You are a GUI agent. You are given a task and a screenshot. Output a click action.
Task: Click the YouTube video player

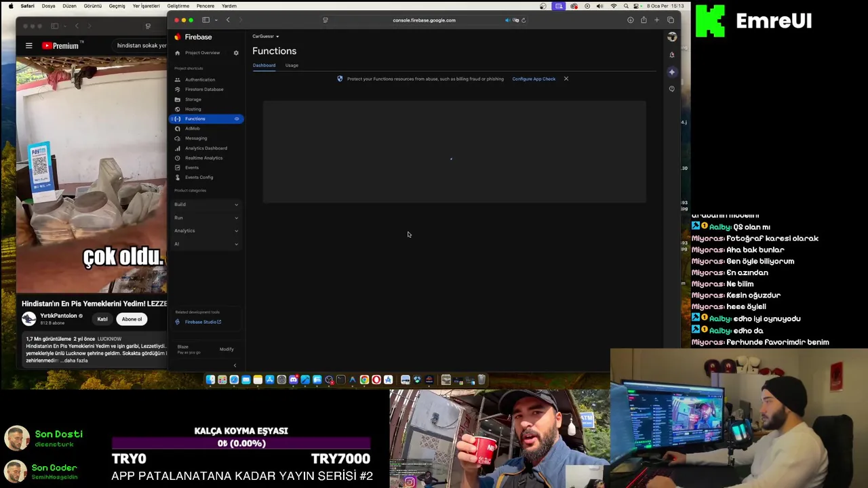coord(92,175)
